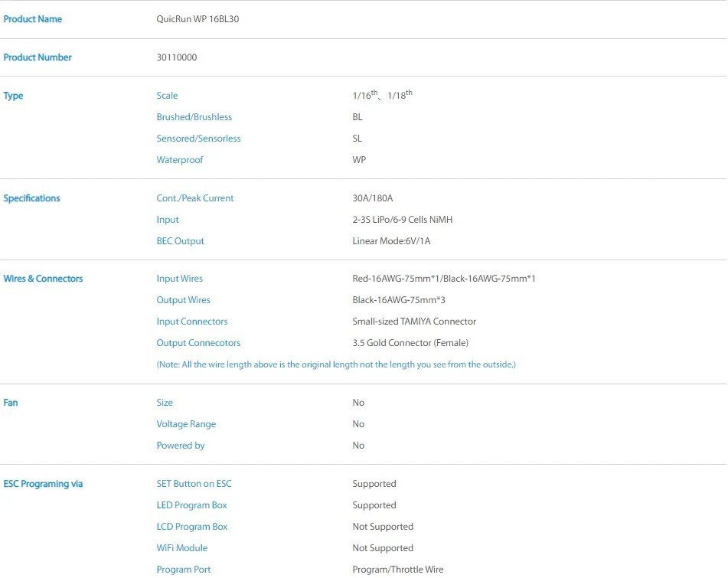Select the "BL" value

tap(357, 117)
